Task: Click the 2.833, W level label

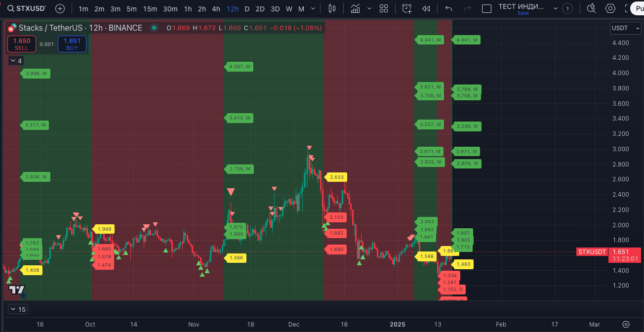Action: point(429,162)
